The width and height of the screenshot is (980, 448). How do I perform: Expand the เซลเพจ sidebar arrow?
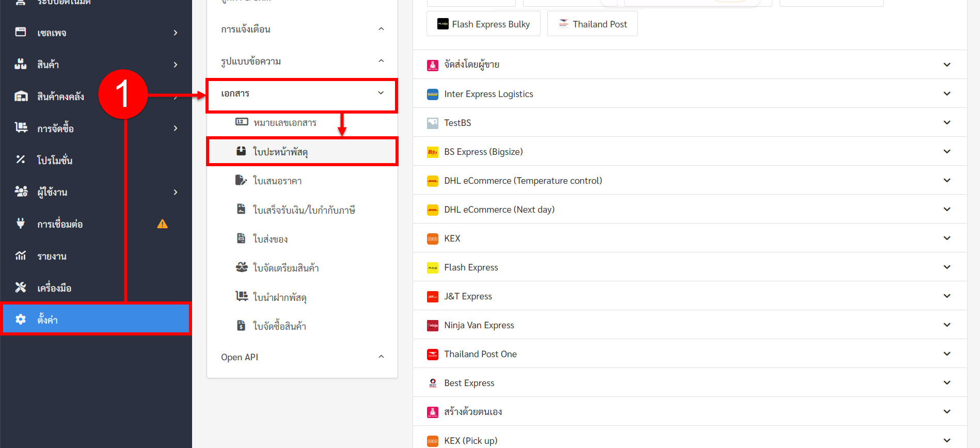click(x=176, y=33)
